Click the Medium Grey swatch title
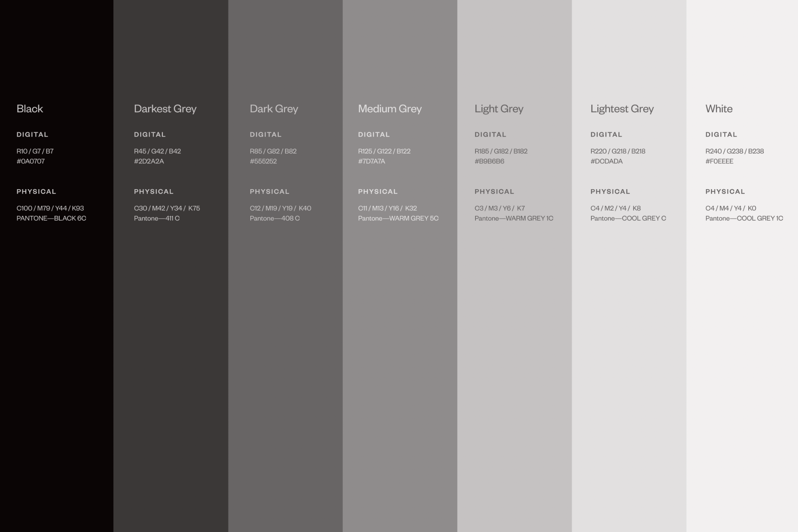The height and width of the screenshot is (532, 798). (390, 109)
